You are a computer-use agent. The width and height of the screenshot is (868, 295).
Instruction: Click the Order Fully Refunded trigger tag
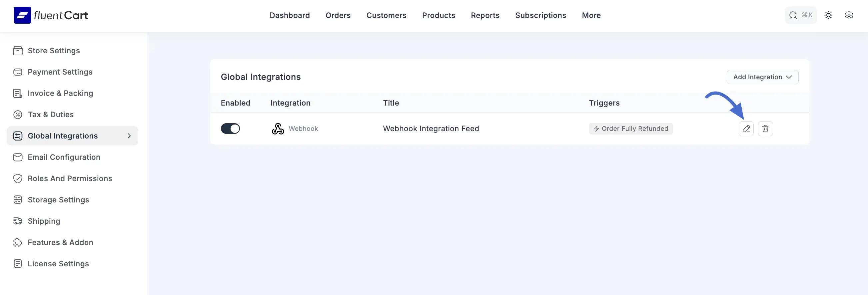click(x=630, y=129)
